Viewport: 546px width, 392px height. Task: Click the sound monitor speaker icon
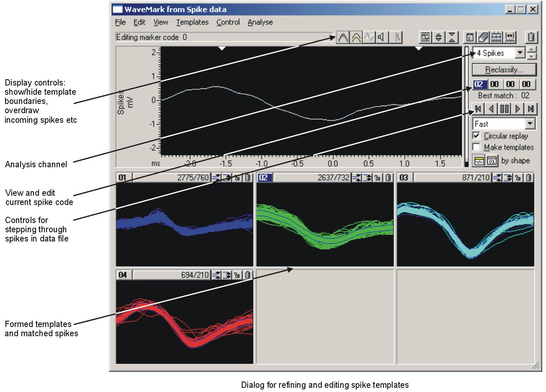(381, 37)
